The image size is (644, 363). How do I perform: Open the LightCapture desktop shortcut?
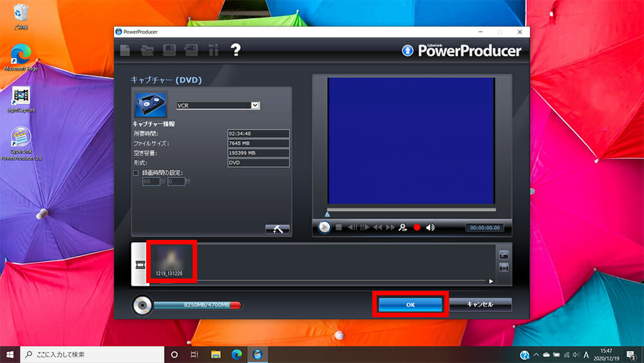[21, 100]
